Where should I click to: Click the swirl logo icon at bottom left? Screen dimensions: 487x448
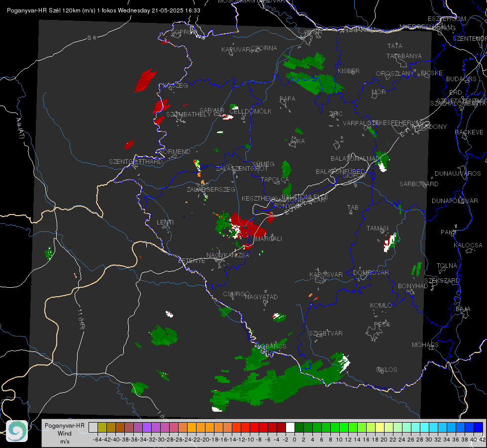pyautogui.click(x=17, y=431)
